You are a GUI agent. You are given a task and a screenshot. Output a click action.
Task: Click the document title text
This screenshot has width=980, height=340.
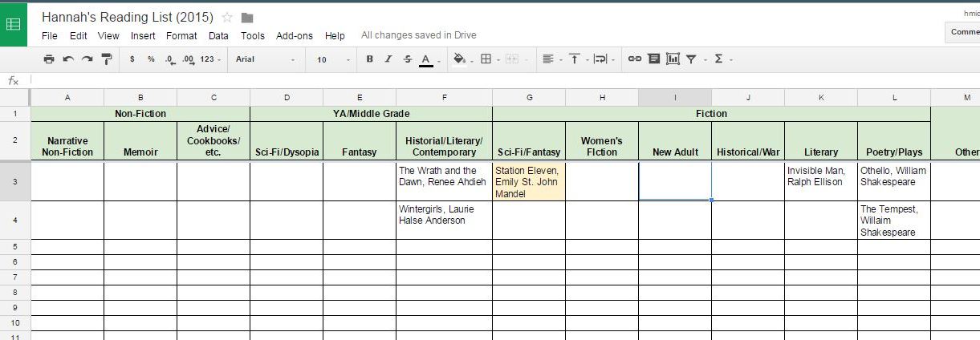pos(128,17)
